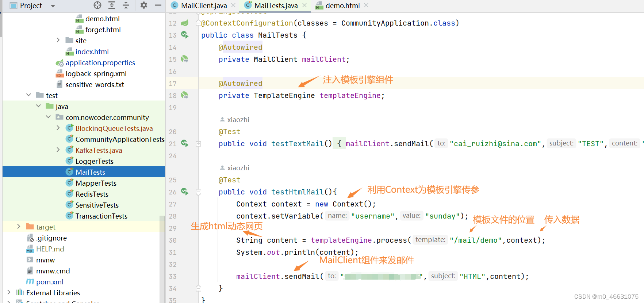Select mvnw.cmd file in tree
This screenshot has width=644, height=303.
(x=53, y=271)
